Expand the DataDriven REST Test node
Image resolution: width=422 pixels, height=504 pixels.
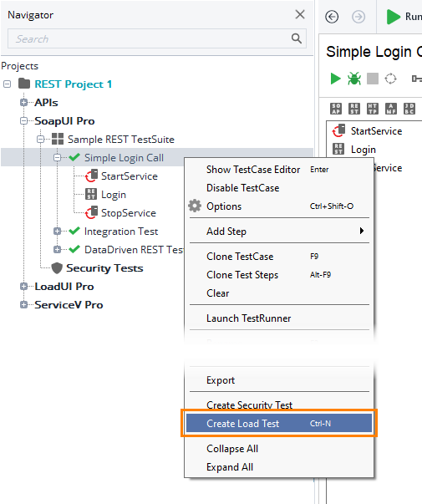[57, 249]
